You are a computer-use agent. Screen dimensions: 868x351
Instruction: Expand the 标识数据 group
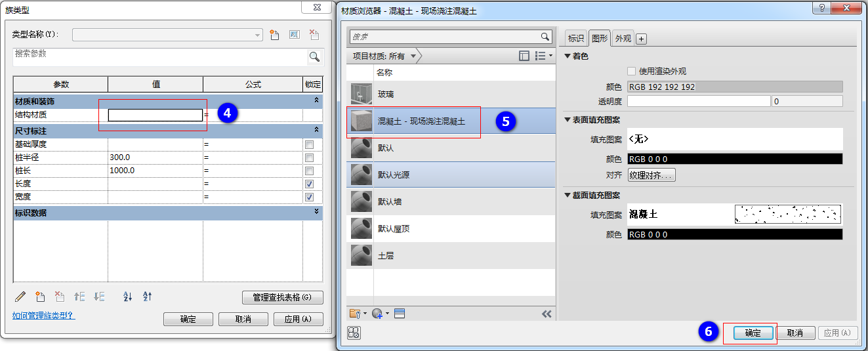pos(317,212)
